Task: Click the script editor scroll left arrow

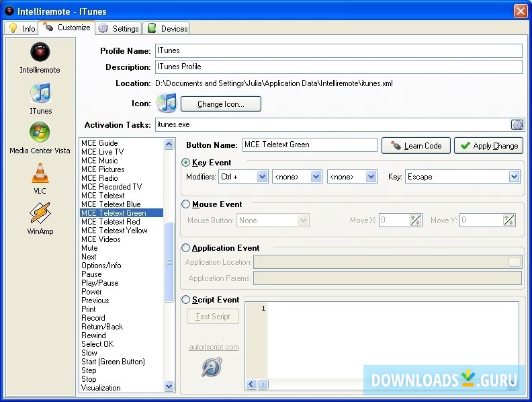Action: 251,384
